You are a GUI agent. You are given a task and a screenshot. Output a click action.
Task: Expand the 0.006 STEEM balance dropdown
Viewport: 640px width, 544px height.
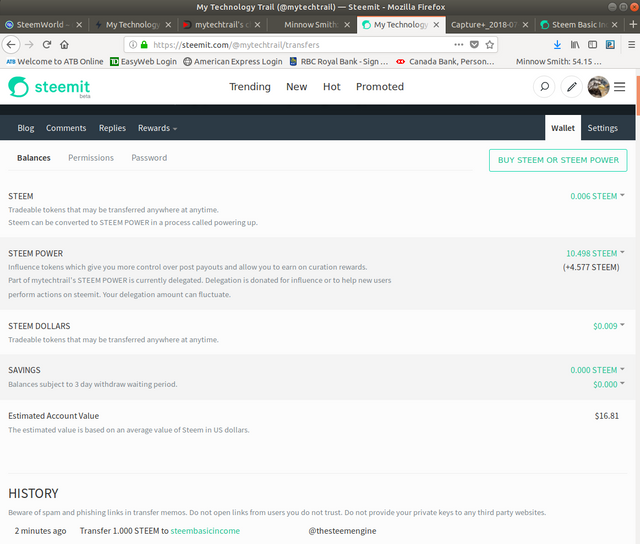click(597, 196)
